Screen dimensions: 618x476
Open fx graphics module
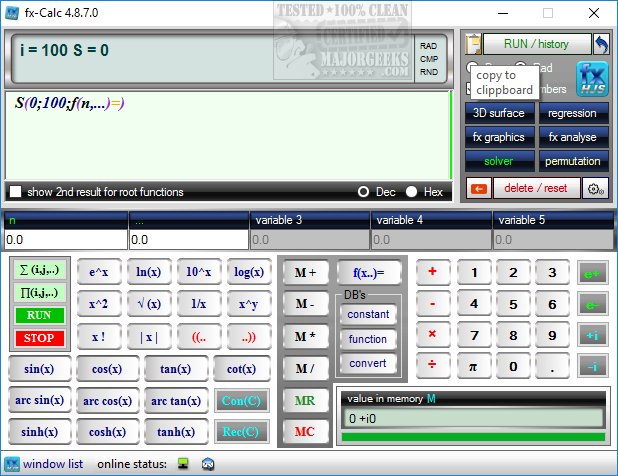click(499, 137)
